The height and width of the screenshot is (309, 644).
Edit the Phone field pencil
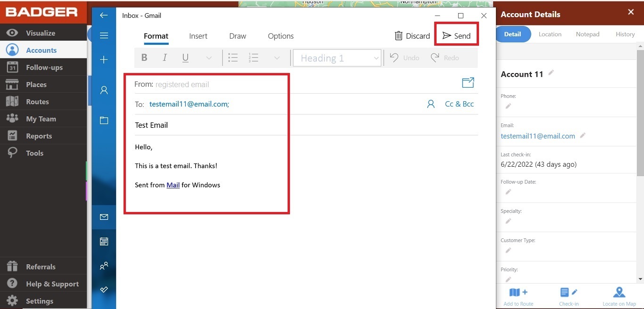(508, 106)
